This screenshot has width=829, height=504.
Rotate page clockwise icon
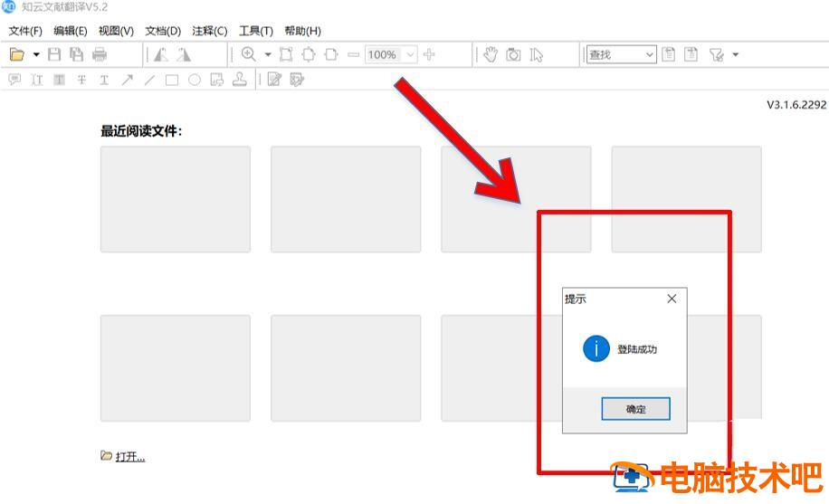coord(184,54)
